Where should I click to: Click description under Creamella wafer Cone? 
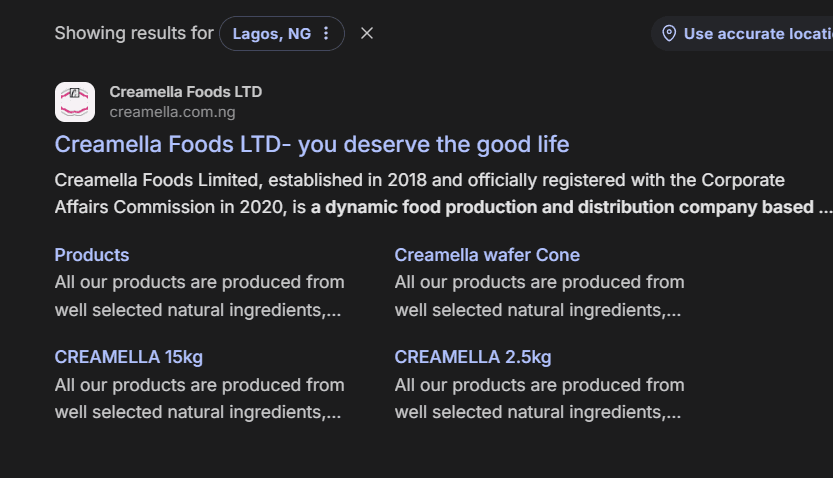click(x=539, y=296)
